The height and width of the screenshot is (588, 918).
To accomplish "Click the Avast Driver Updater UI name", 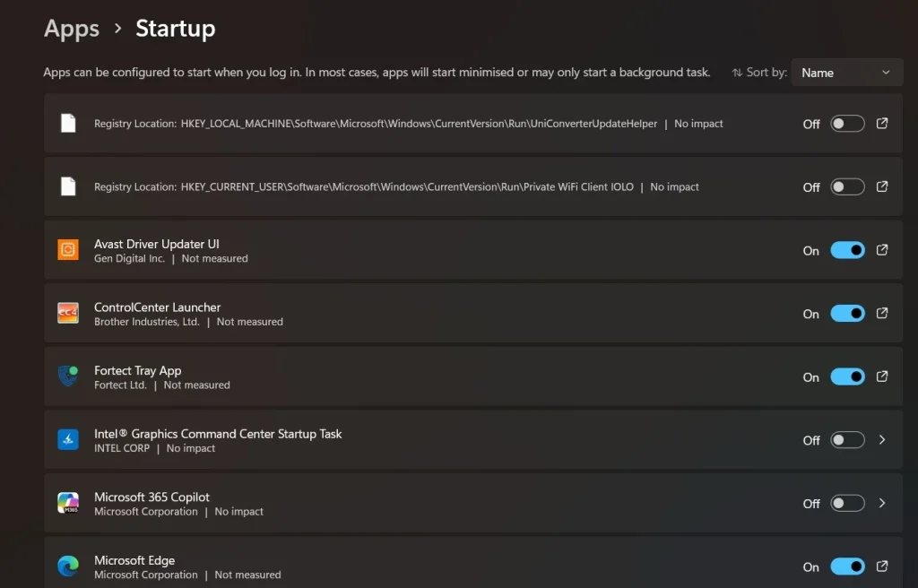I will pyautogui.click(x=156, y=244).
